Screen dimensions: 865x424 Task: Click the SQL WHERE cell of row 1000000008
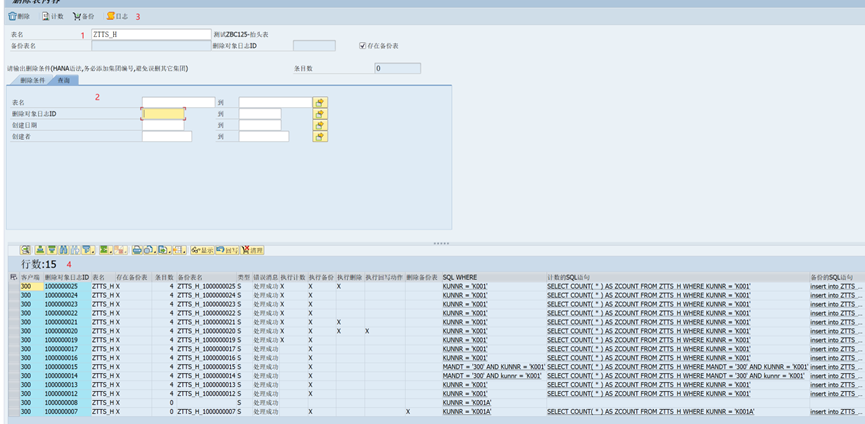point(494,403)
